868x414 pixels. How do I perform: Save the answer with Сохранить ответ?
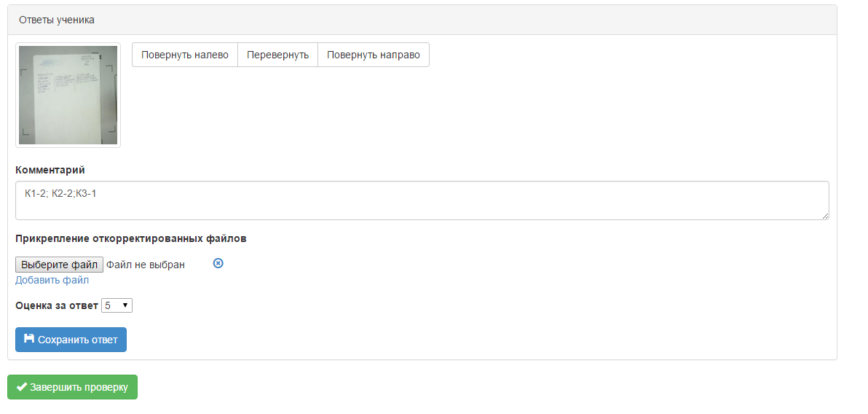point(71,340)
